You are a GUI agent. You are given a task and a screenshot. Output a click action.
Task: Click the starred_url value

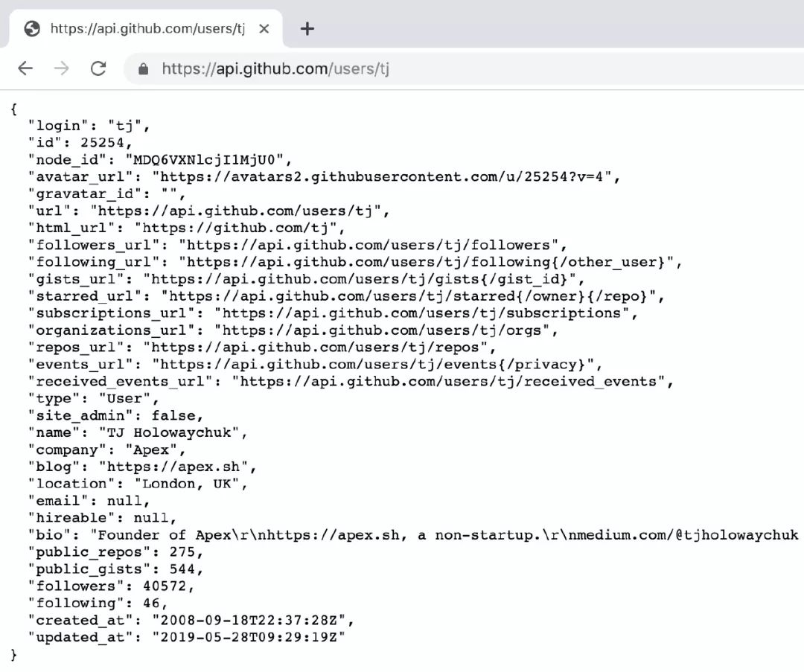point(409,295)
